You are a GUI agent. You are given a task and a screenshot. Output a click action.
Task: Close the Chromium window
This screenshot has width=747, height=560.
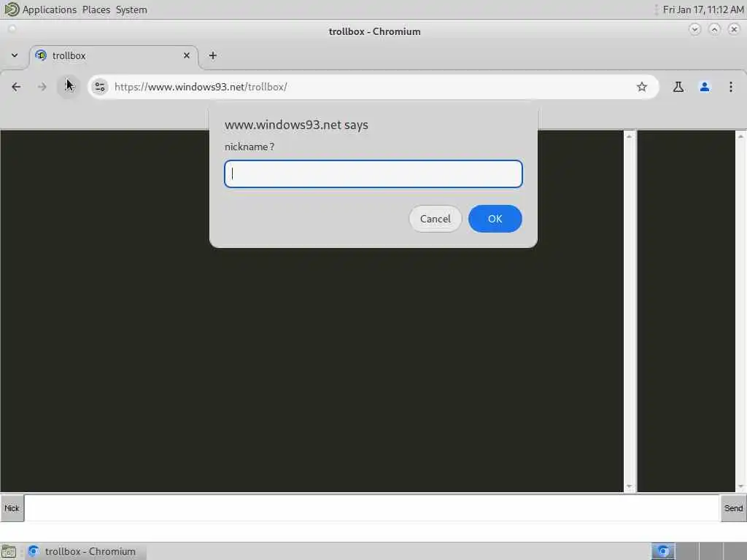point(734,29)
